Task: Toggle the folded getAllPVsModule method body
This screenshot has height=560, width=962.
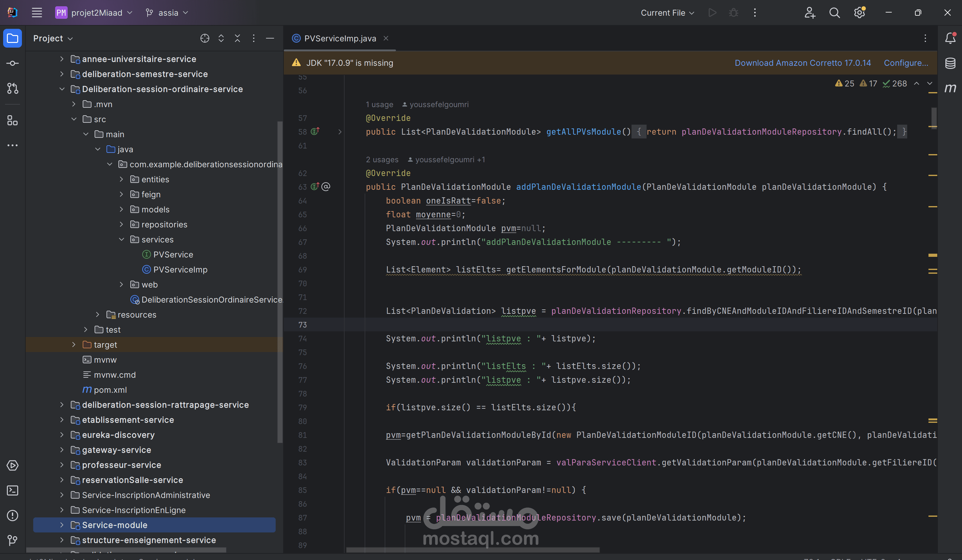Action: (340, 132)
